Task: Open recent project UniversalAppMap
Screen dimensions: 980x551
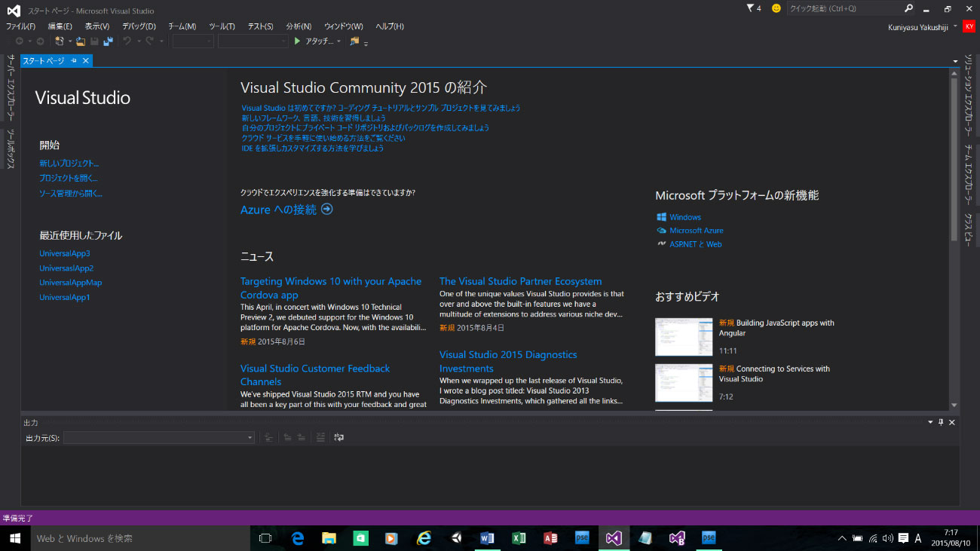Action: [70, 283]
